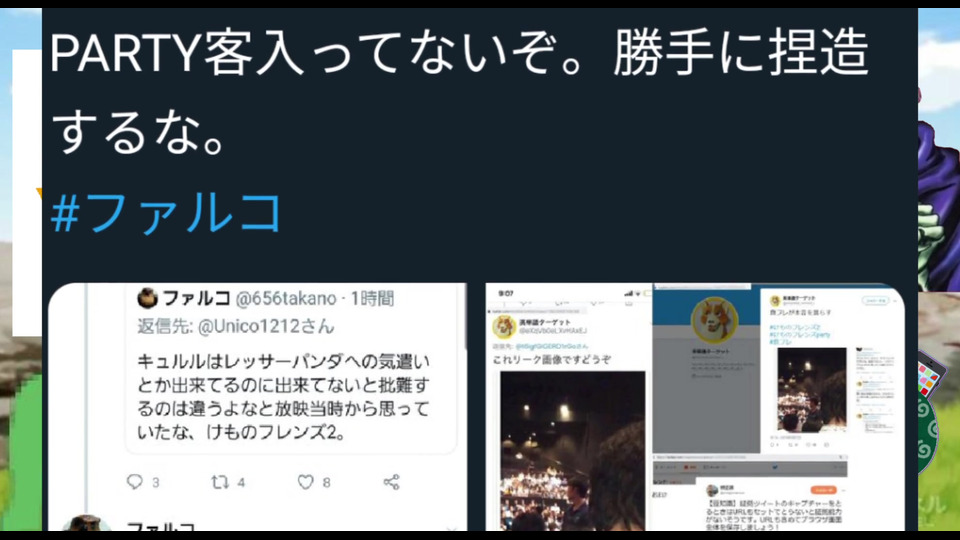Open the right attached collage image
The width and height of the screenshot is (960, 540).
695,407
